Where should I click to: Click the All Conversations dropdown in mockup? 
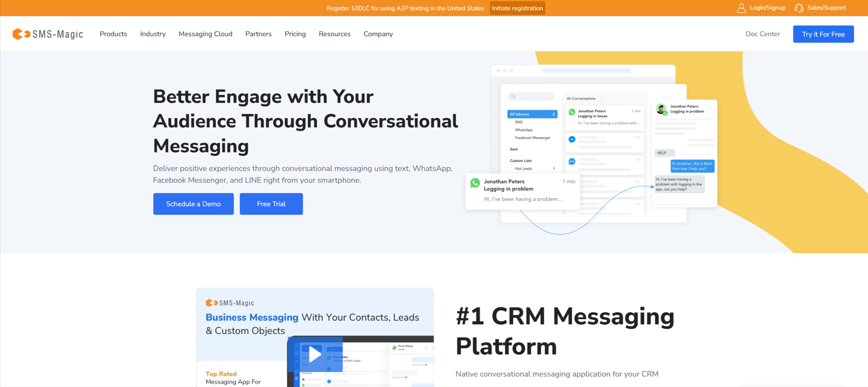coord(584,98)
